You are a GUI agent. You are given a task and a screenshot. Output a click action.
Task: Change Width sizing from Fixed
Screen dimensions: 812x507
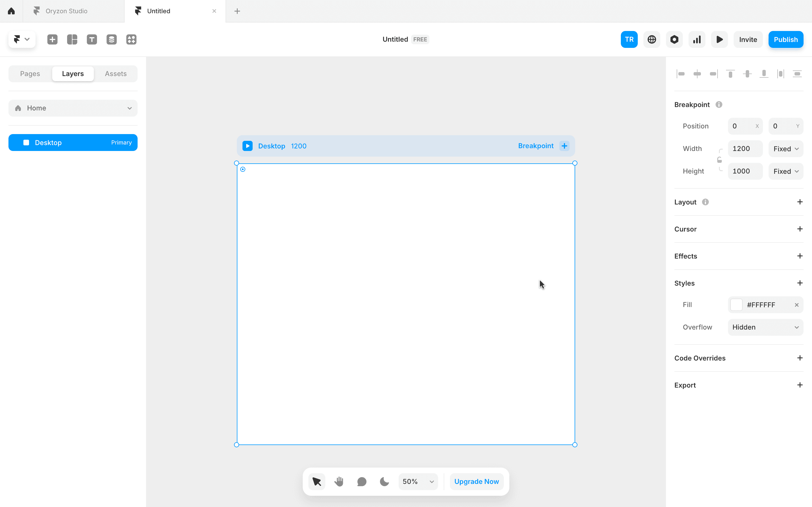785,148
